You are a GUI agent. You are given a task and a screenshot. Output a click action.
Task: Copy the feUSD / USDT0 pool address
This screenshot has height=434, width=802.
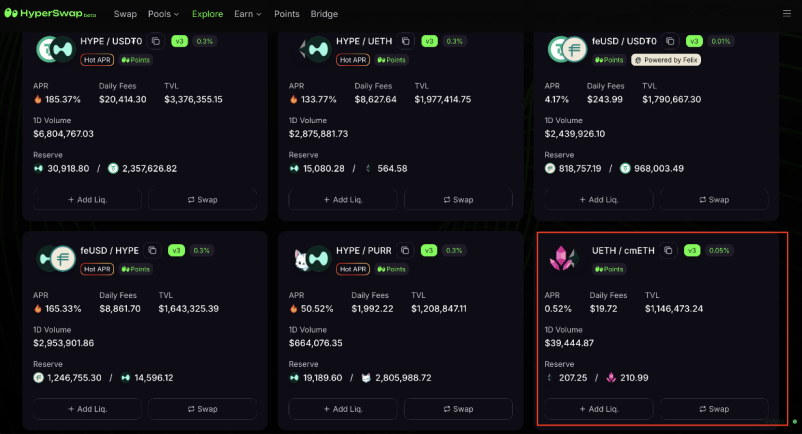pos(670,41)
